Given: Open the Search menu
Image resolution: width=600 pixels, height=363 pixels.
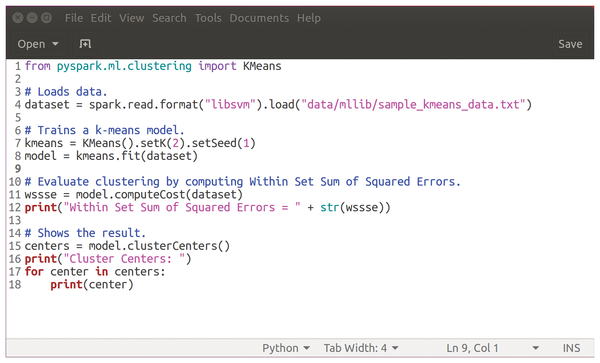Looking at the screenshot, I should pyautogui.click(x=169, y=18).
